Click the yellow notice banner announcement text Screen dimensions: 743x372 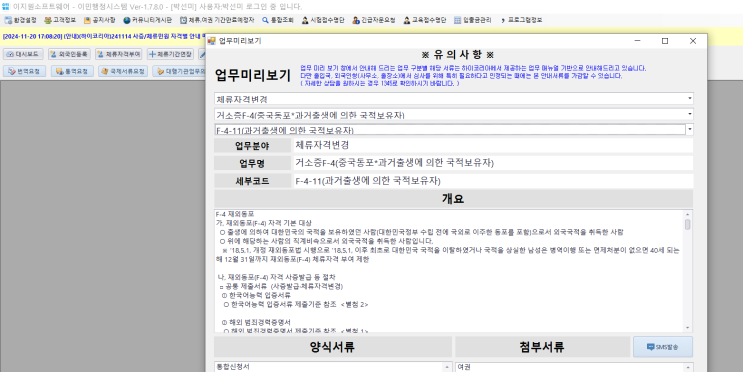[x=103, y=36]
